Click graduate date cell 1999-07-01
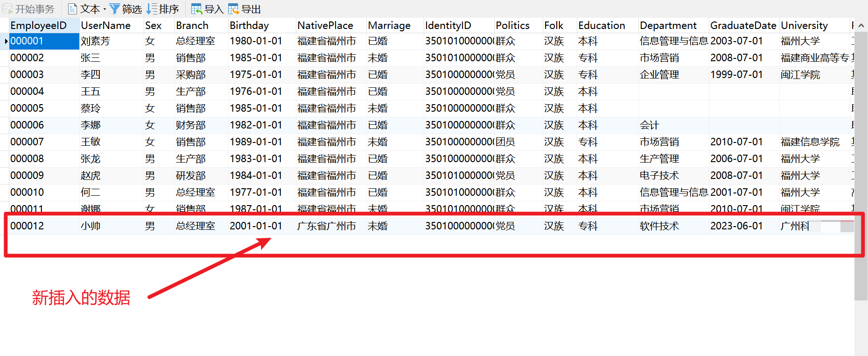868x356 pixels. 744,75
